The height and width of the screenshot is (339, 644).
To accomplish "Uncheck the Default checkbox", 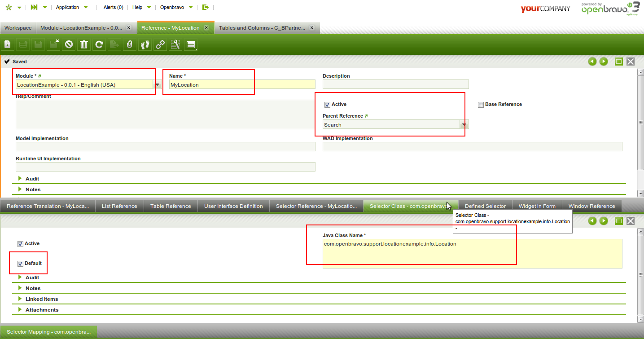I will click(x=20, y=264).
